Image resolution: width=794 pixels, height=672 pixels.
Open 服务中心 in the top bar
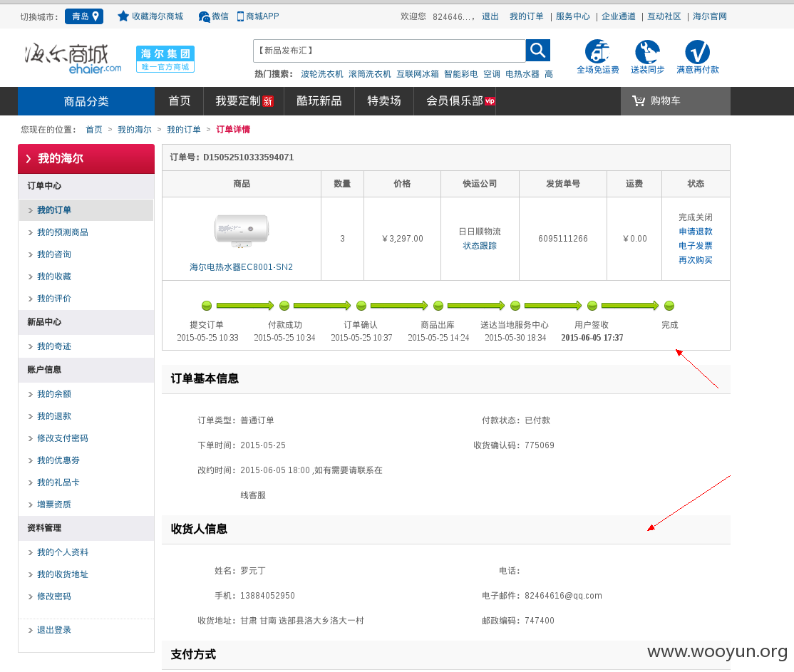click(x=573, y=16)
